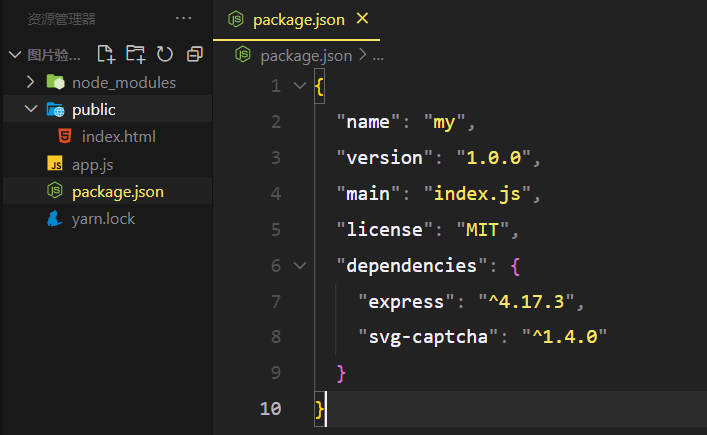Select package.json in the explorer tree

[x=118, y=192]
